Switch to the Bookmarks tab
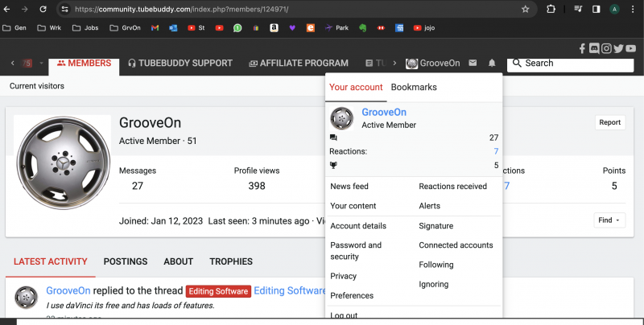 pyautogui.click(x=414, y=87)
